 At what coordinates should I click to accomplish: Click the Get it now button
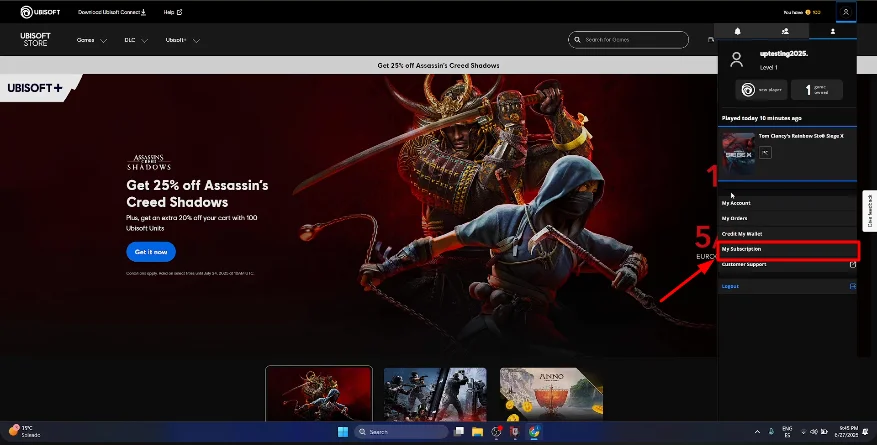click(151, 252)
